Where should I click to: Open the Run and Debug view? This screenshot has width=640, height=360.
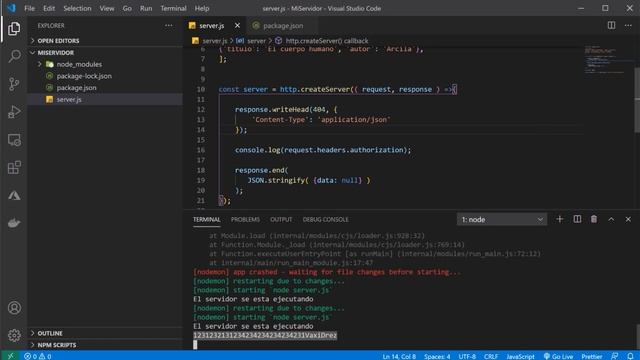click(x=14, y=112)
